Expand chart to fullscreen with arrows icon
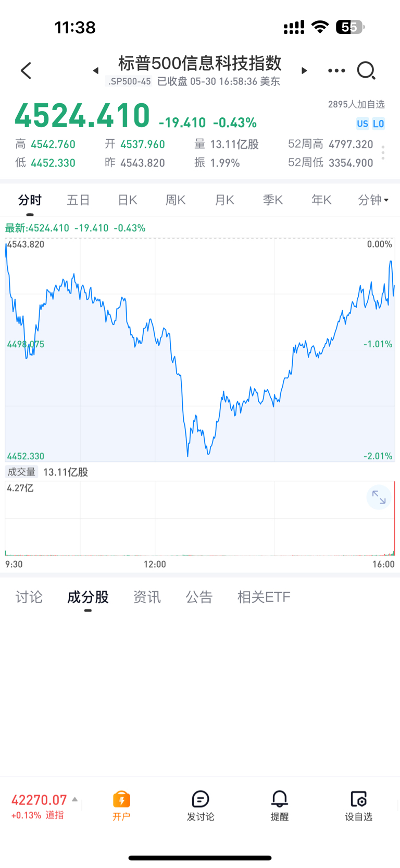Screen dimensions: 400x868 pos(379,498)
